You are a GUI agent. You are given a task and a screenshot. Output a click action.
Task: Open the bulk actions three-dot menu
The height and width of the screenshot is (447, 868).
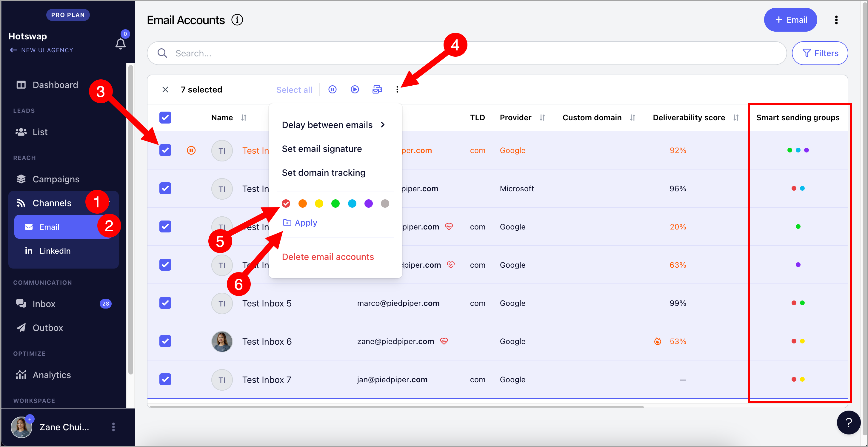pyautogui.click(x=397, y=90)
